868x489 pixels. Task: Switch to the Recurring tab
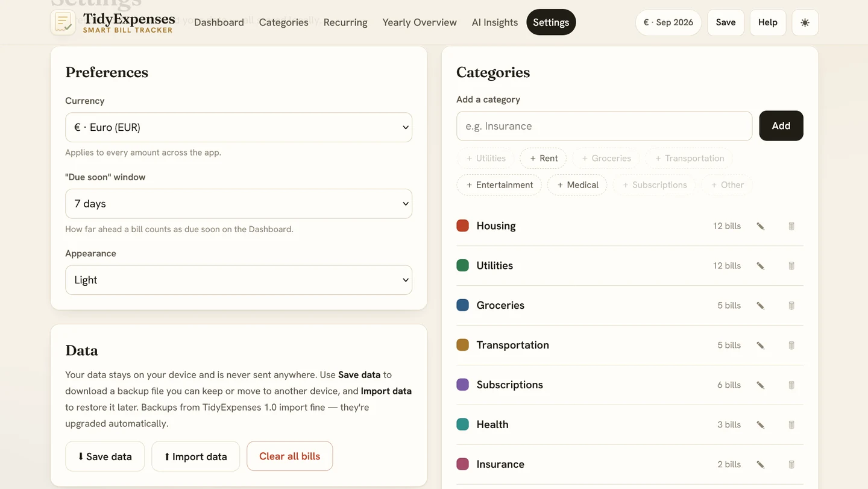pyautogui.click(x=345, y=22)
